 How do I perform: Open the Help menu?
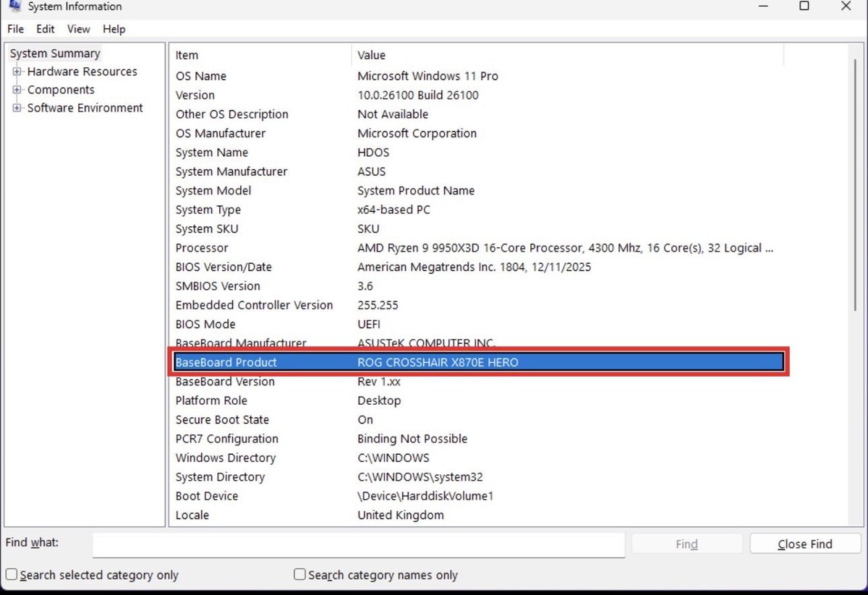(114, 29)
